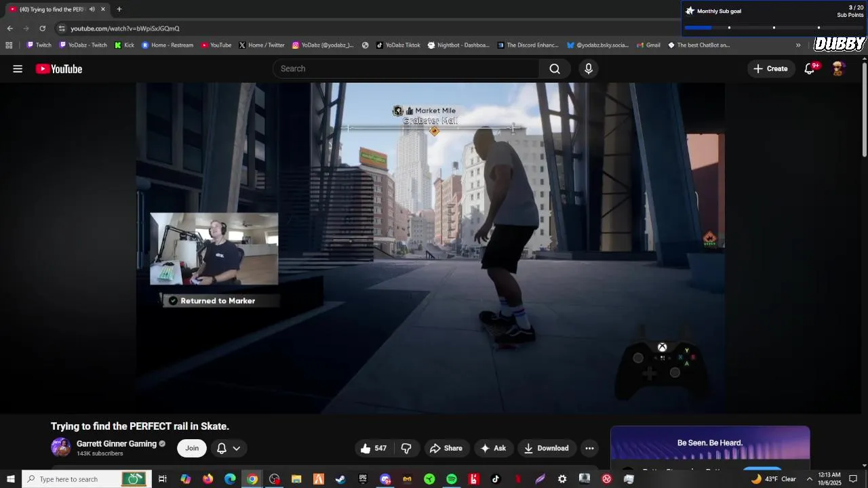868x488 pixels.
Task: Open the account avatar menu
Action: (x=839, y=68)
